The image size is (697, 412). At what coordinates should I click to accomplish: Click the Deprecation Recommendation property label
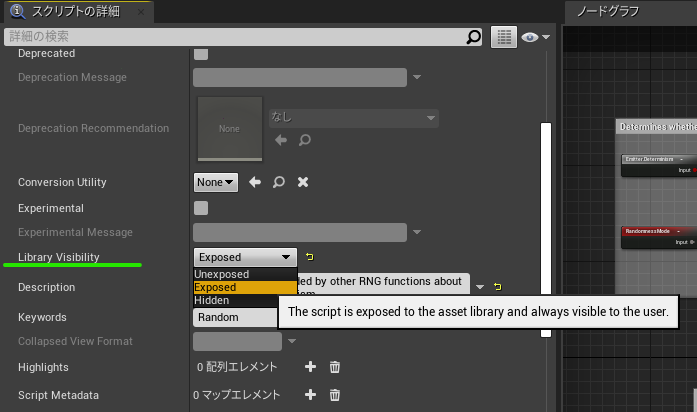93,128
